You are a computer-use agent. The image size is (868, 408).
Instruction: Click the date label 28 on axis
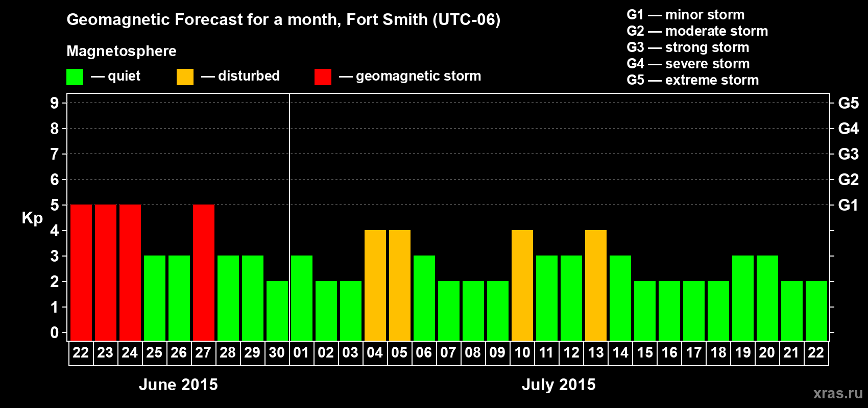point(228,352)
